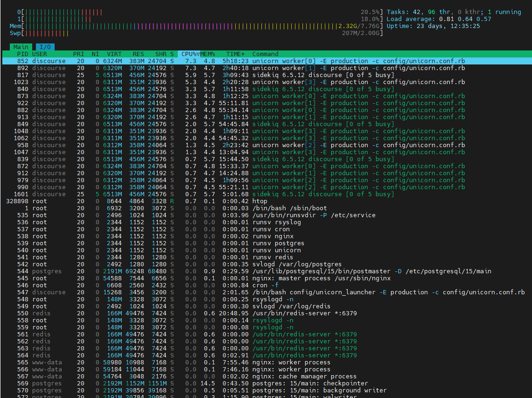Select redis-server thread PID 564

point(266,355)
